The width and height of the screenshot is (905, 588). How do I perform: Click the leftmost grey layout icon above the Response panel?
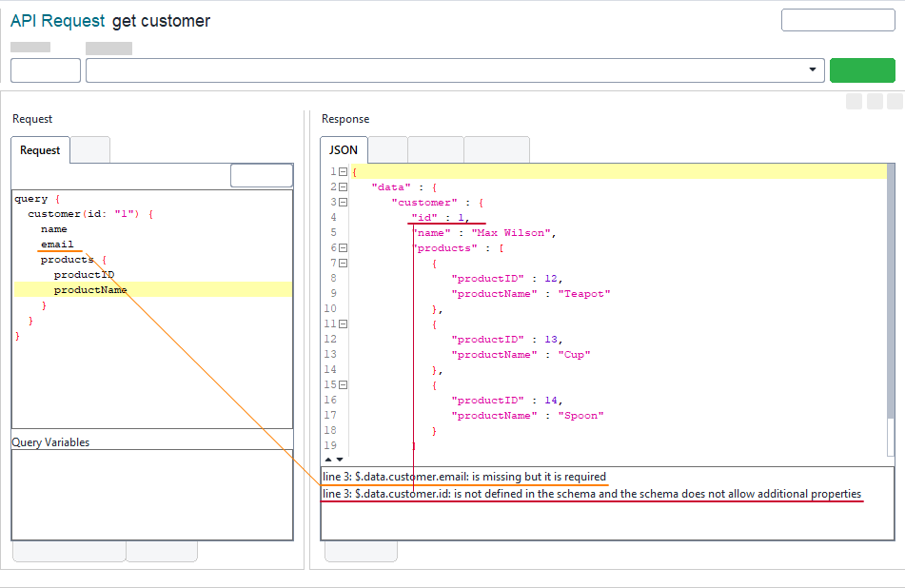(854, 100)
